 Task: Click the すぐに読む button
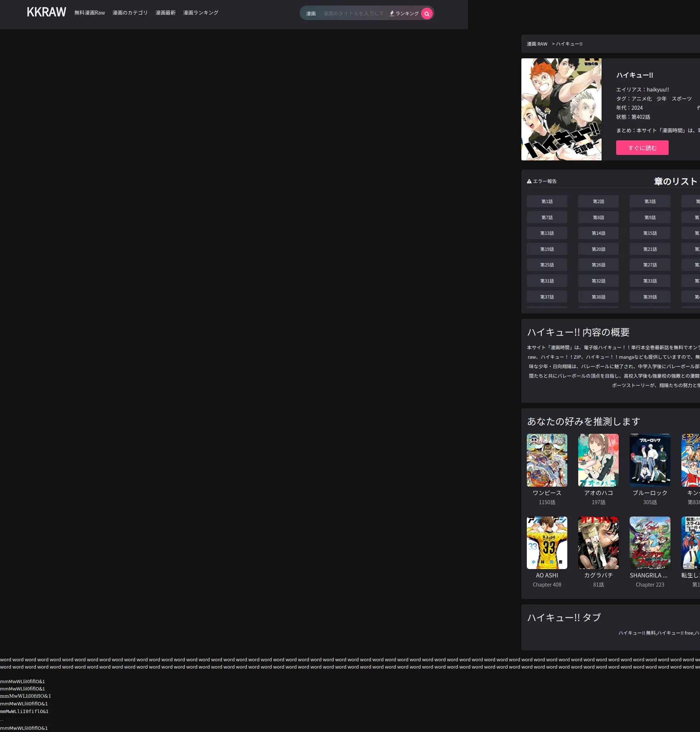[x=642, y=148]
